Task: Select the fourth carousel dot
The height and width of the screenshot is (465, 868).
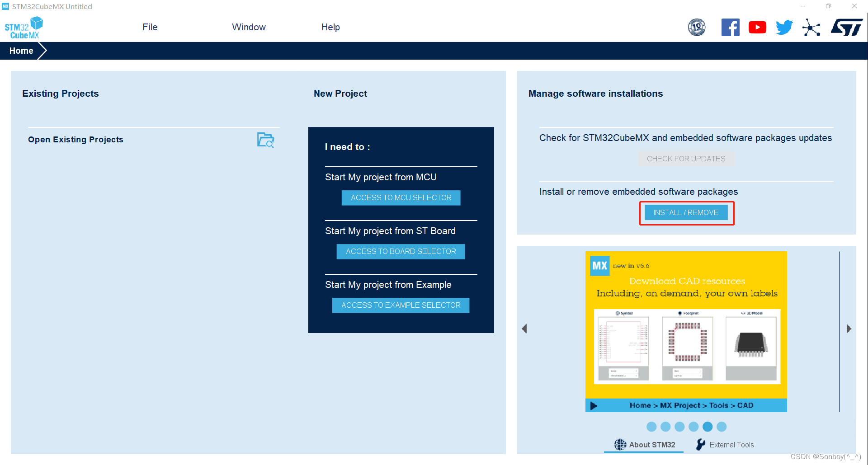Action: [693, 427]
